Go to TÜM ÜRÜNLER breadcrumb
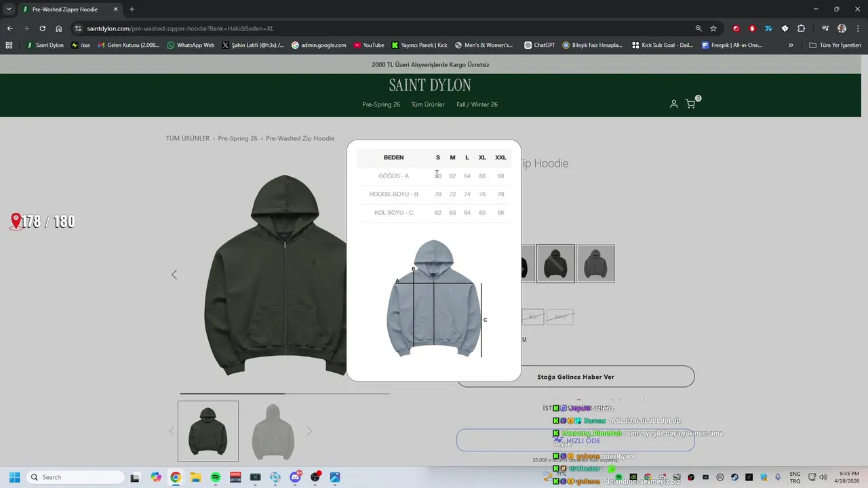The height and width of the screenshot is (488, 868). click(x=188, y=138)
